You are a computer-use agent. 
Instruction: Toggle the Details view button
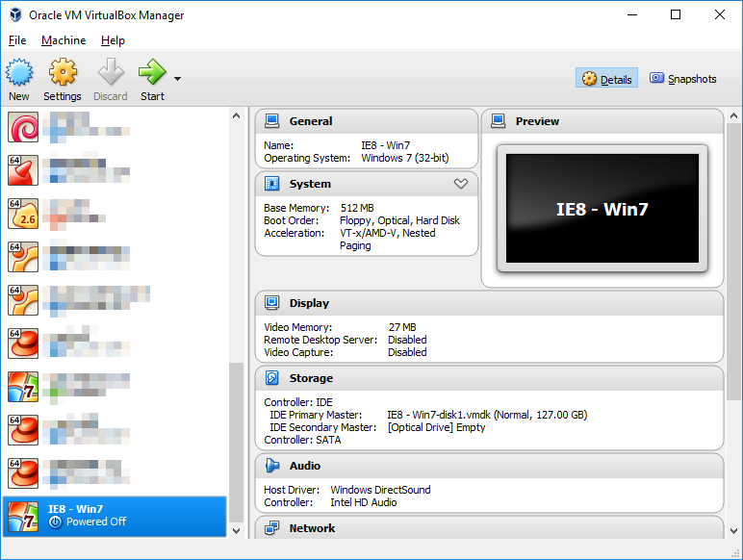[607, 79]
